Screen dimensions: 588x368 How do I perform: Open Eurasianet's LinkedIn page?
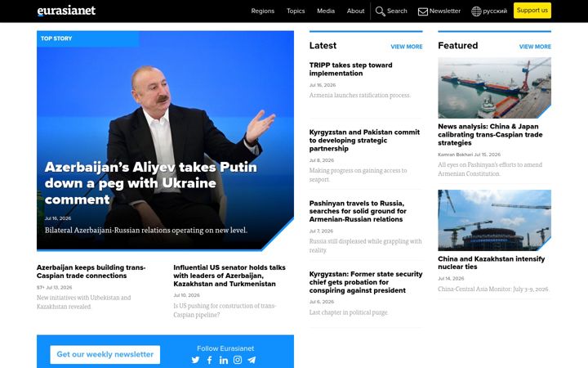tap(224, 360)
